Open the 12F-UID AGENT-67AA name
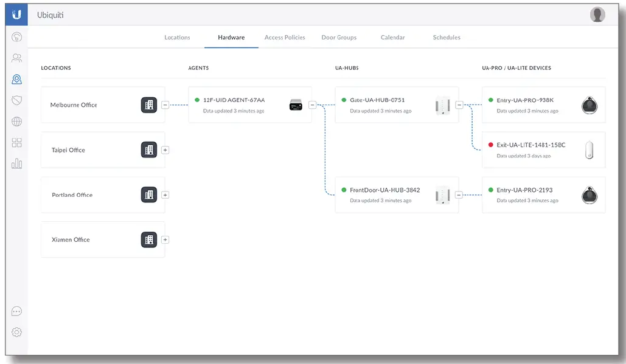The height and width of the screenshot is (364, 626). point(234,100)
